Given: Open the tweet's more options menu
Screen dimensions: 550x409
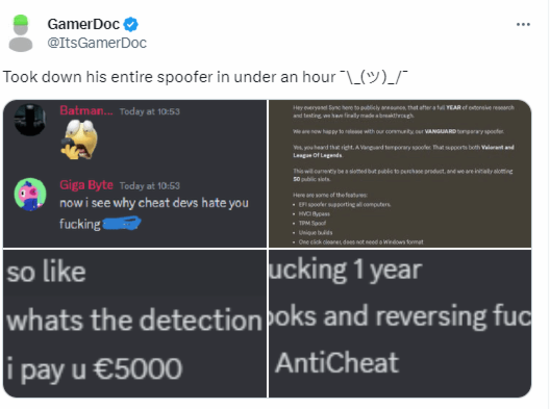Looking at the screenshot, I should pyautogui.click(x=523, y=25).
